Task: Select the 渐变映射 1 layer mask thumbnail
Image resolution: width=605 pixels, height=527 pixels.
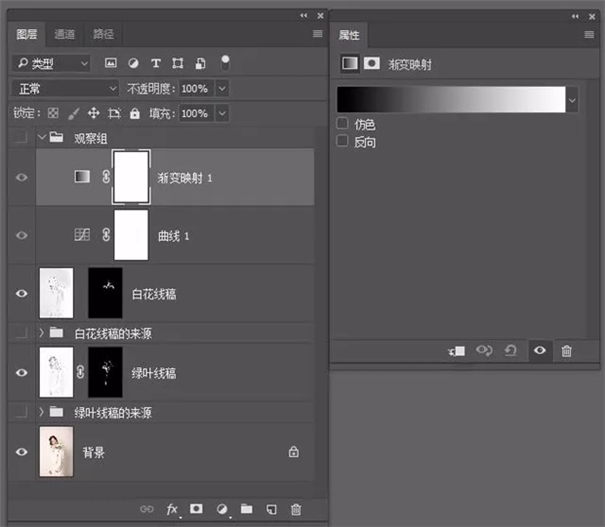Action: (132, 177)
